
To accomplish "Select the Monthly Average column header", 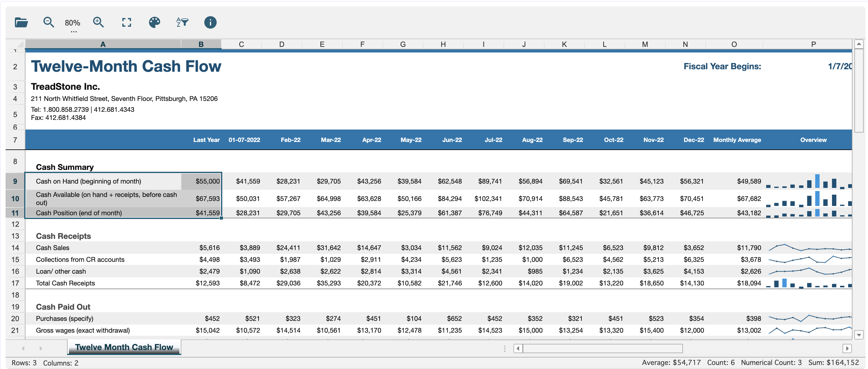I will click(x=737, y=139).
